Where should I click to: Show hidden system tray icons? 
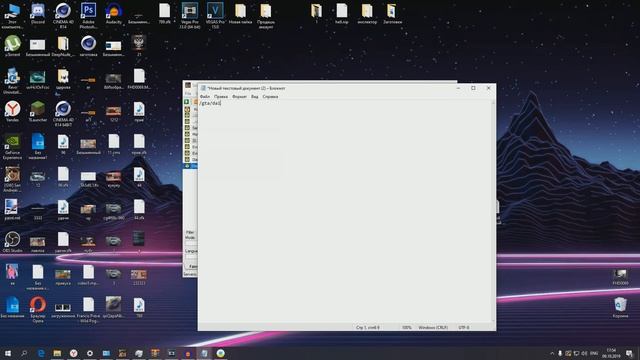click(x=552, y=353)
